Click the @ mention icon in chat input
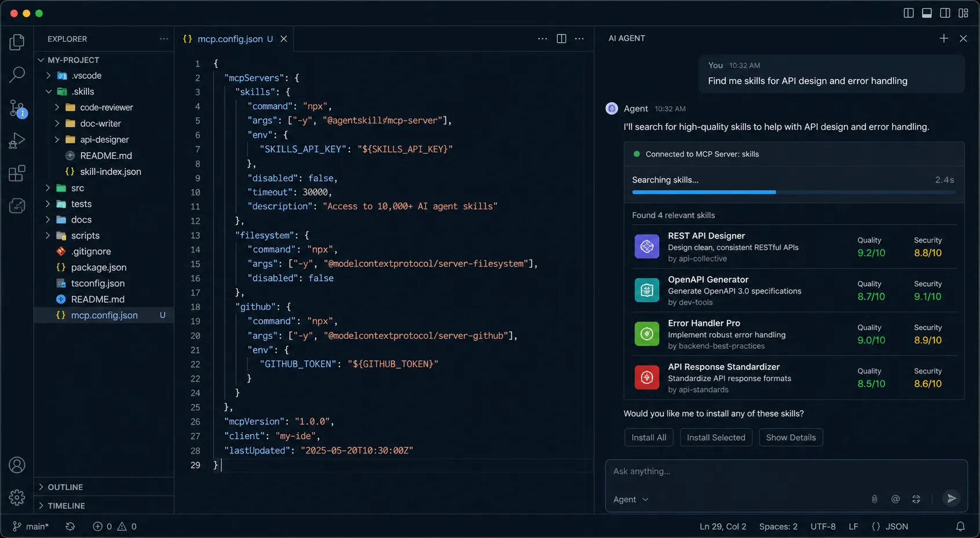 pos(895,499)
